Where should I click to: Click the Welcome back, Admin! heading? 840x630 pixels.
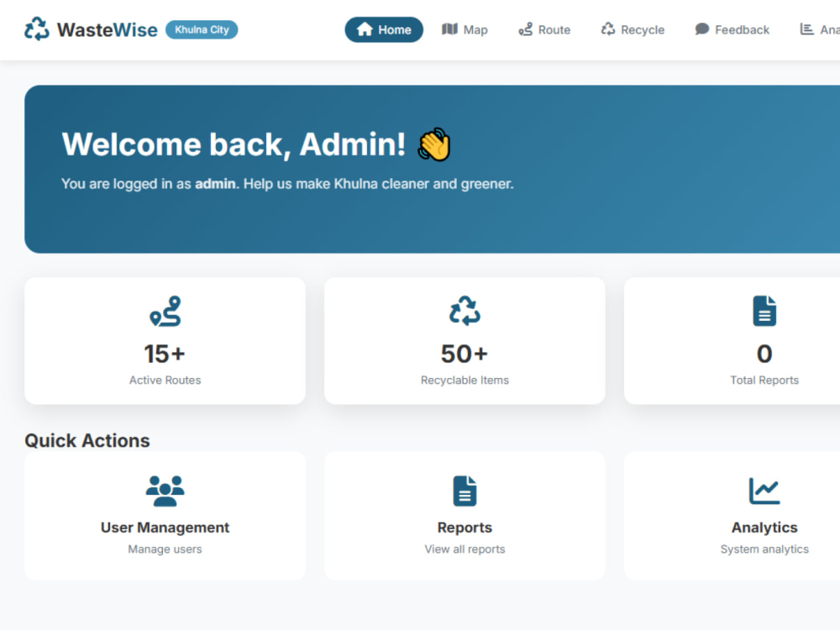[234, 144]
